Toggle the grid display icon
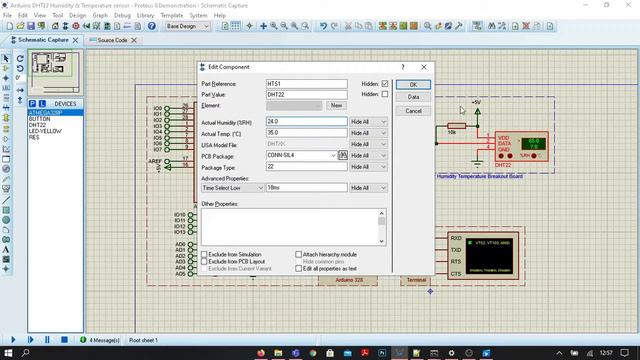The width and height of the screenshot is (640, 360). click(x=236, y=26)
